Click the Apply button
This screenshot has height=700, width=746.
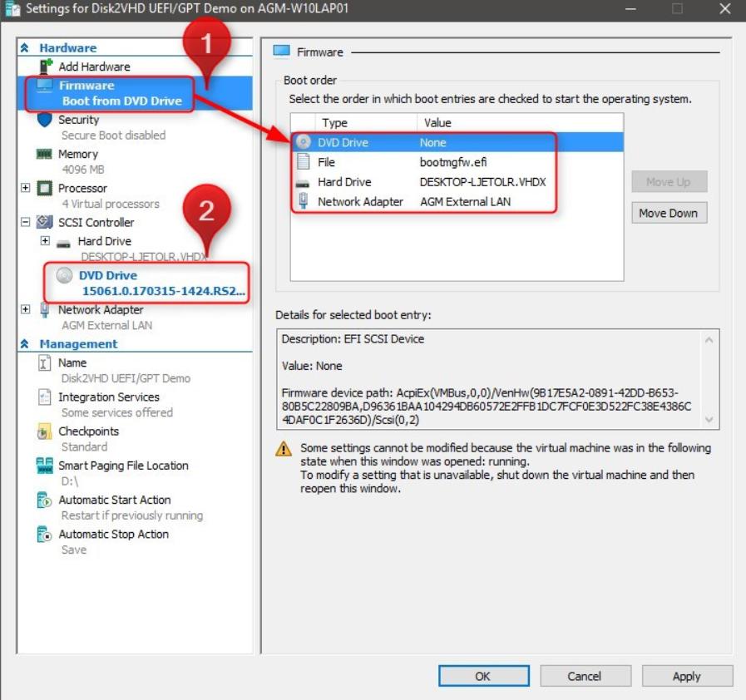[x=687, y=676]
